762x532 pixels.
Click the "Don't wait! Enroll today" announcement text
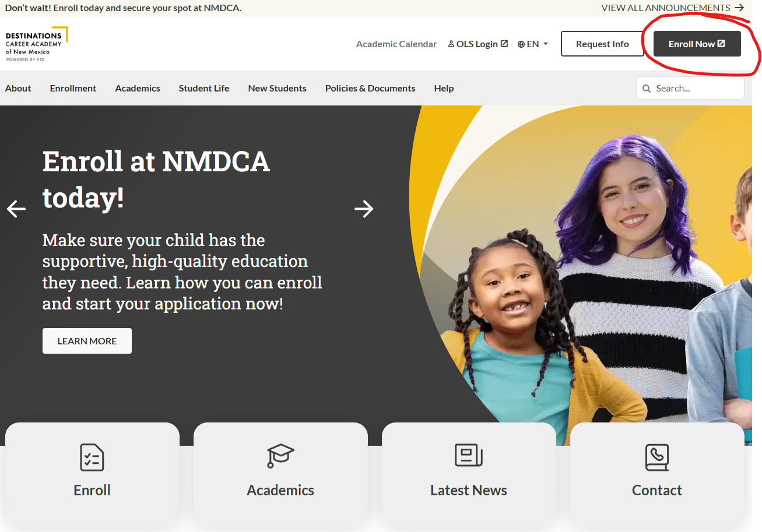(123, 8)
